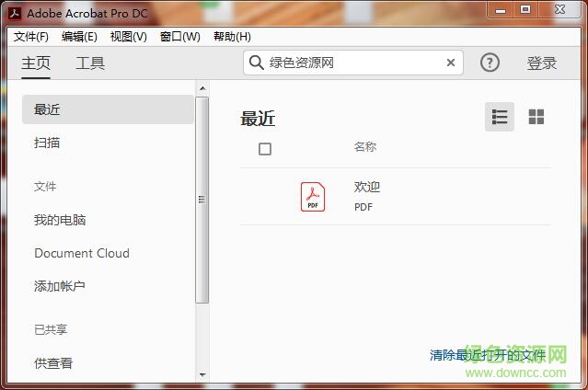Screen dimensions: 588x390
Task: Click the red PDF file icon for 欢迎
Action: pos(313,197)
